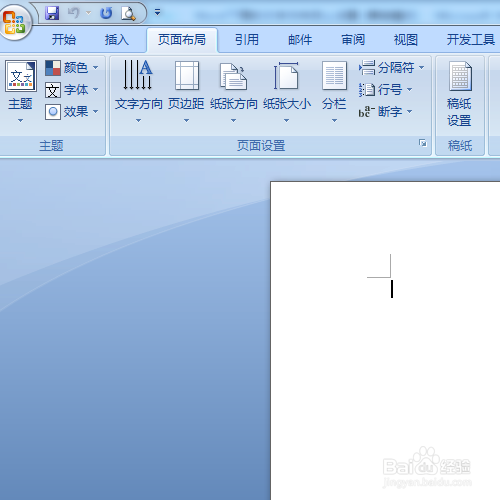This screenshot has width=500, height=500.
Task: Click the 断字 hyphenation icon
Action: pos(367,112)
